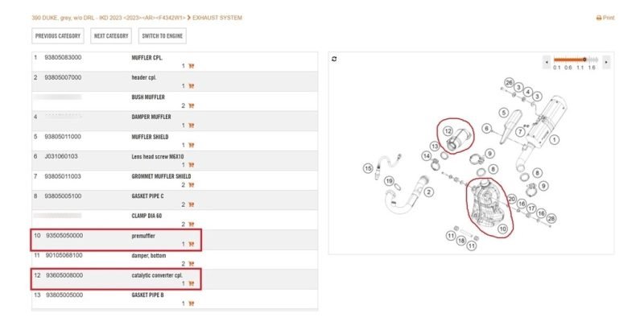
Task: Click the EXHAUST SYSTEM breadcrumb
Action: (217, 18)
